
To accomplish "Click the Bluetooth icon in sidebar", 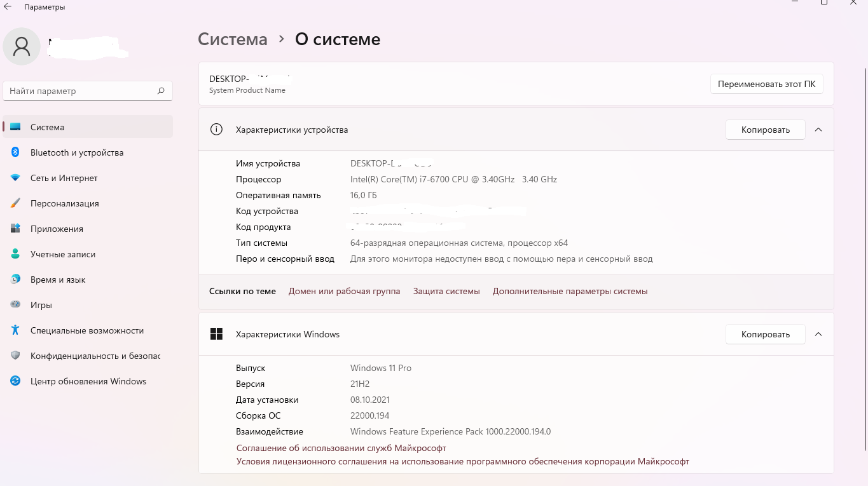I will 15,152.
